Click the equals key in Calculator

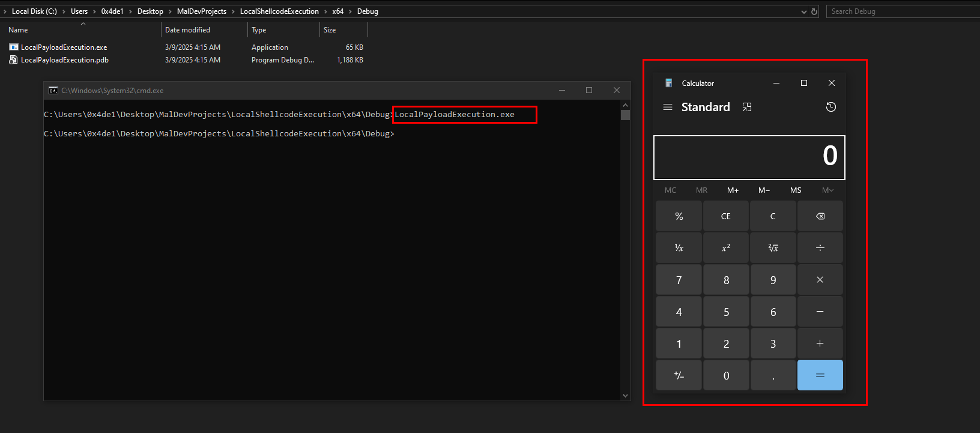pyautogui.click(x=820, y=375)
